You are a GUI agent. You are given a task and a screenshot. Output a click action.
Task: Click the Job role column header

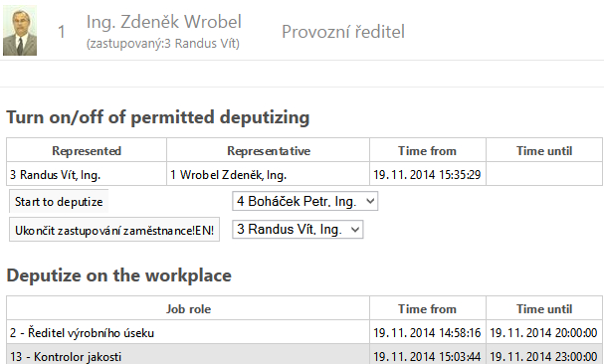[x=188, y=309]
